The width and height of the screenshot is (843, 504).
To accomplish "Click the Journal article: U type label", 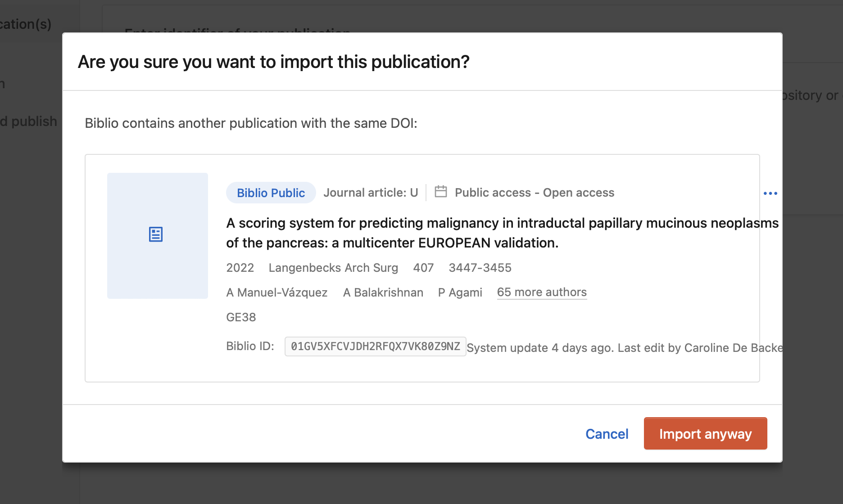I will pos(371,193).
